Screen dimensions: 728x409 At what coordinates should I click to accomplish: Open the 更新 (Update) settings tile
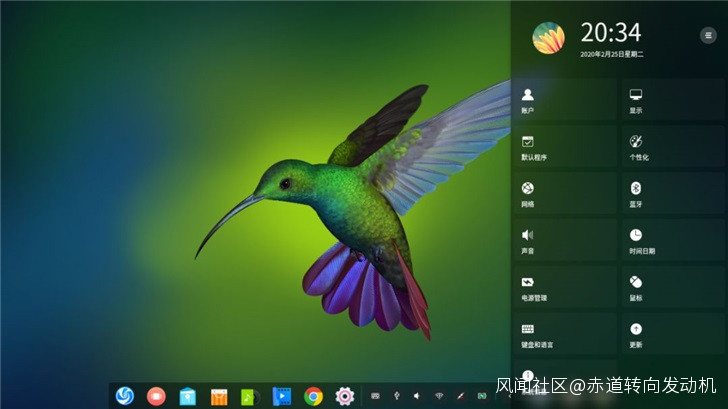[x=673, y=335]
